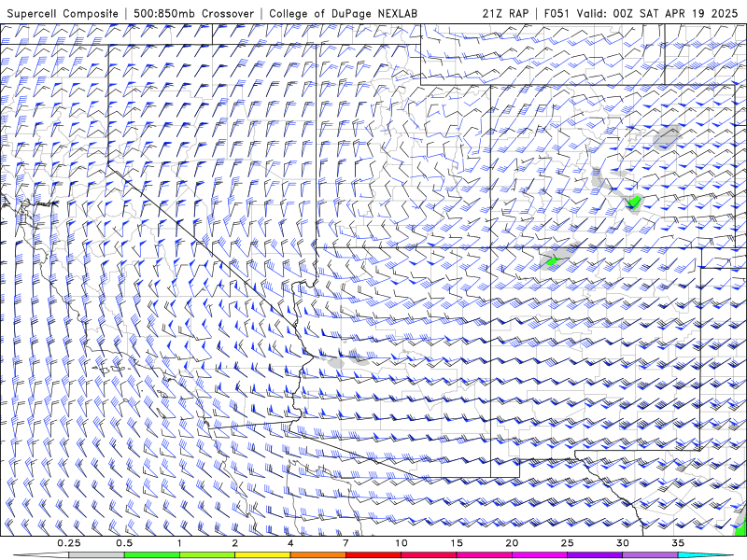Select the red swatch between 7 and 10

click(373, 555)
